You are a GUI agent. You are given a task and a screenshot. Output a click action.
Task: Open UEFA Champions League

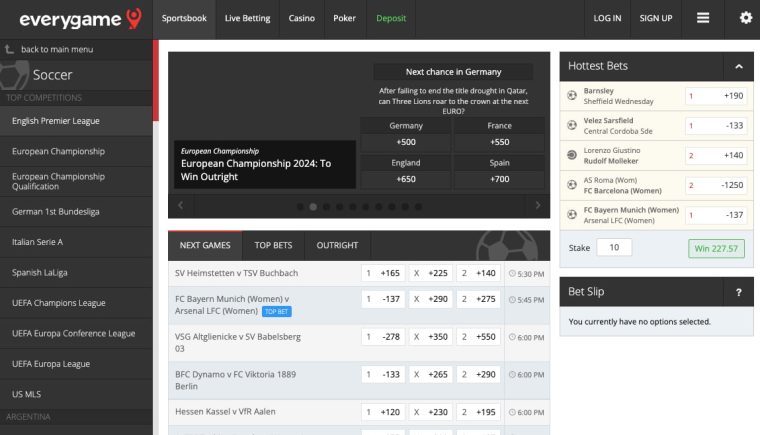pos(76,303)
